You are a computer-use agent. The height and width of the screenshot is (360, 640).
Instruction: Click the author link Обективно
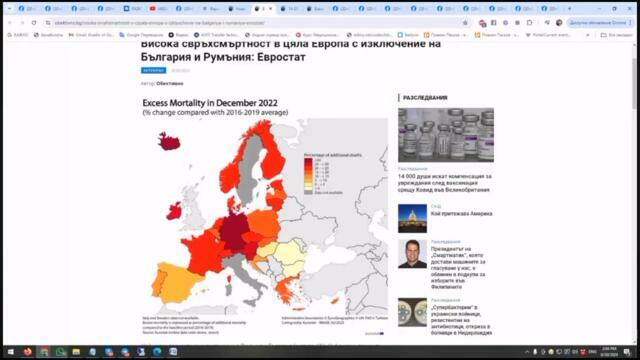click(170, 83)
